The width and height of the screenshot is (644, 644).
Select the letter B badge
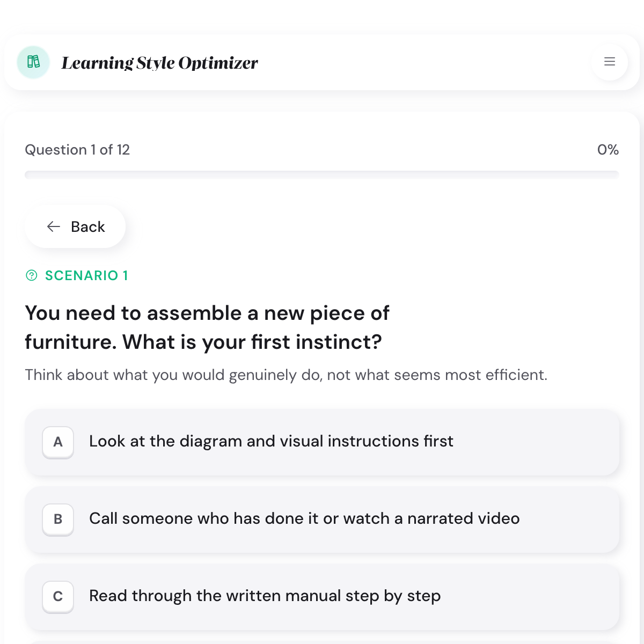pyautogui.click(x=57, y=519)
